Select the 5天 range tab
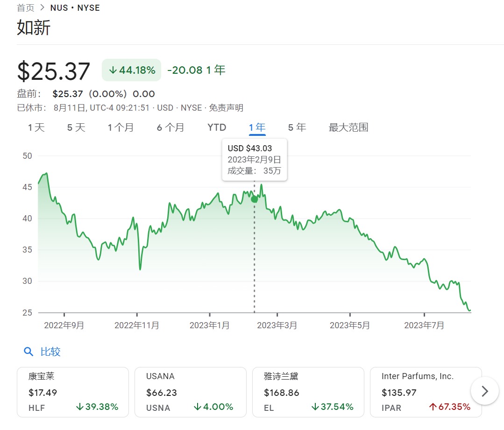This screenshot has width=504, height=430. tap(76, 127)
